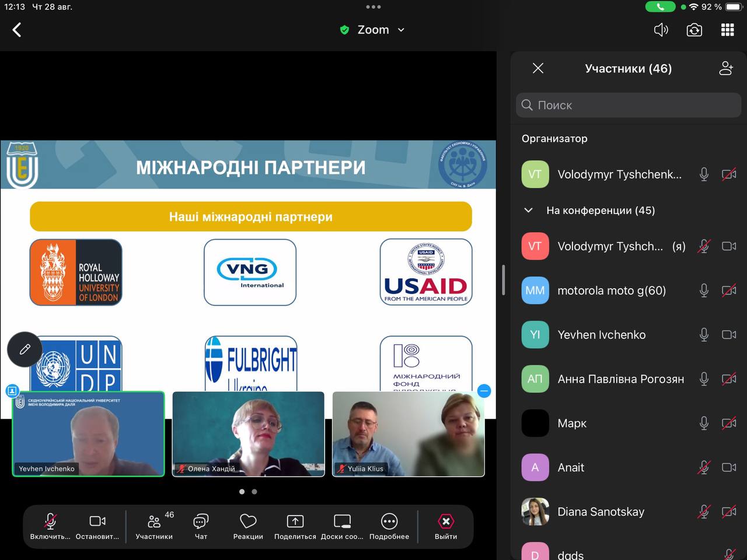Image resolution: width=747 pixels, height=560 pixels.
Task: Tap the camera icon in Volodymyr Tysch... (я) row
Action: point(729,246)
